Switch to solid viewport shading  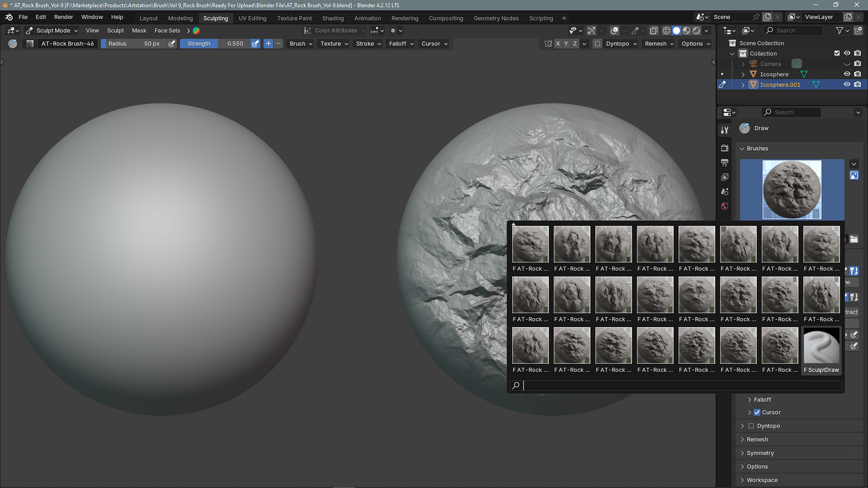point(676,31)
